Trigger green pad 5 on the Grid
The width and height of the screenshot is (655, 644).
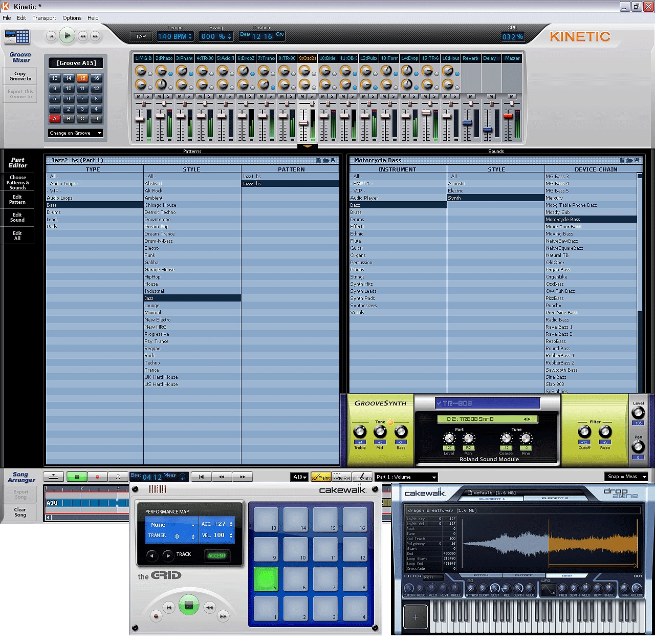[266, 578]
